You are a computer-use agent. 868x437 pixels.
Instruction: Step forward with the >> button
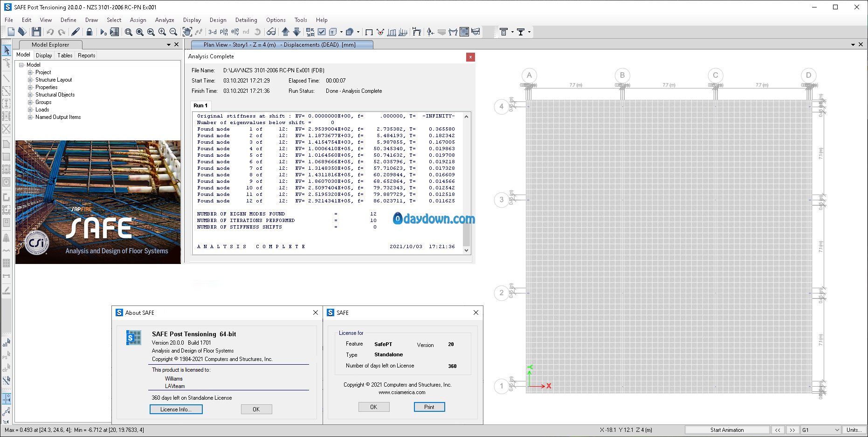pyautogui.click(x=792, y=430)
